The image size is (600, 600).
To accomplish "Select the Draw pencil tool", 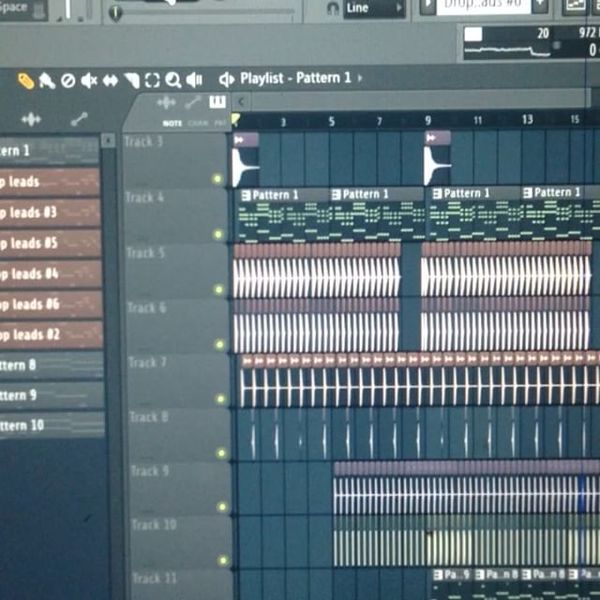I will [x=26, y=81].
